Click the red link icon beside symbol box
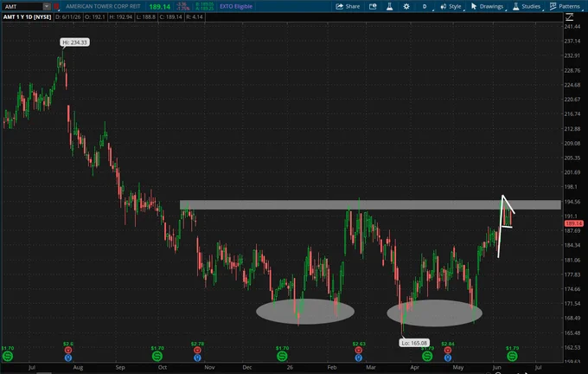The image size is (588, 374). click(x=56, y=6)
